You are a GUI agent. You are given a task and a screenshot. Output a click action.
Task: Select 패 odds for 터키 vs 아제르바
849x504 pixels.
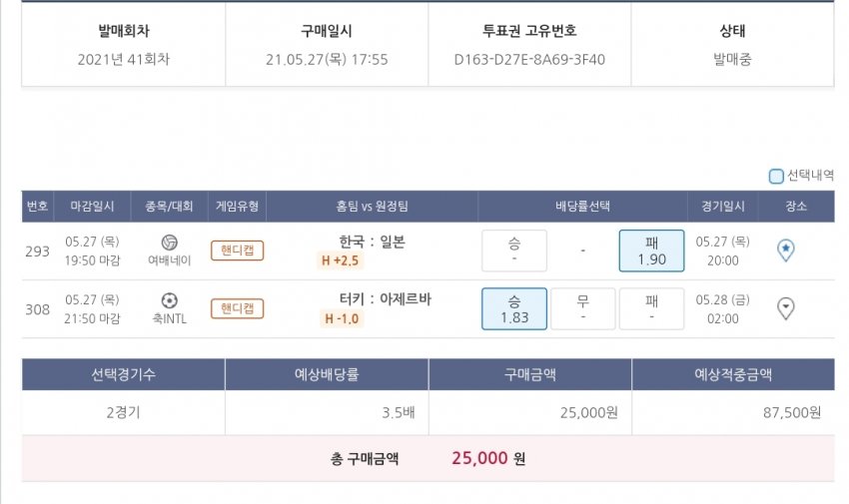click(651, 308)
